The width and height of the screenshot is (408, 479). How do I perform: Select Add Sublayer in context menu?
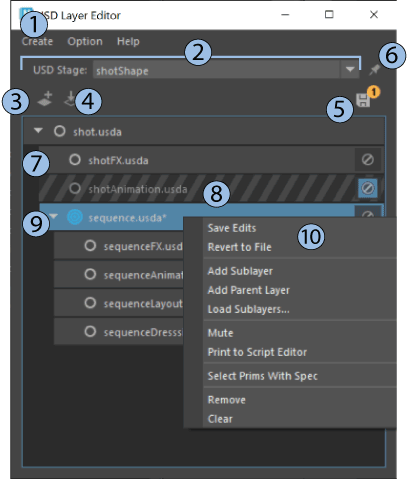[240, 271]
